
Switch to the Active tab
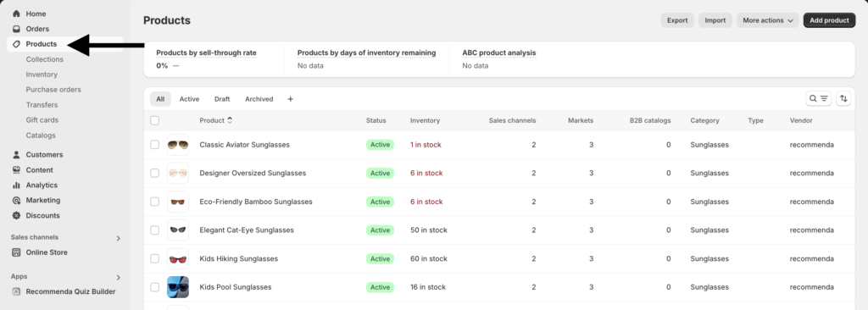point(189,99)
